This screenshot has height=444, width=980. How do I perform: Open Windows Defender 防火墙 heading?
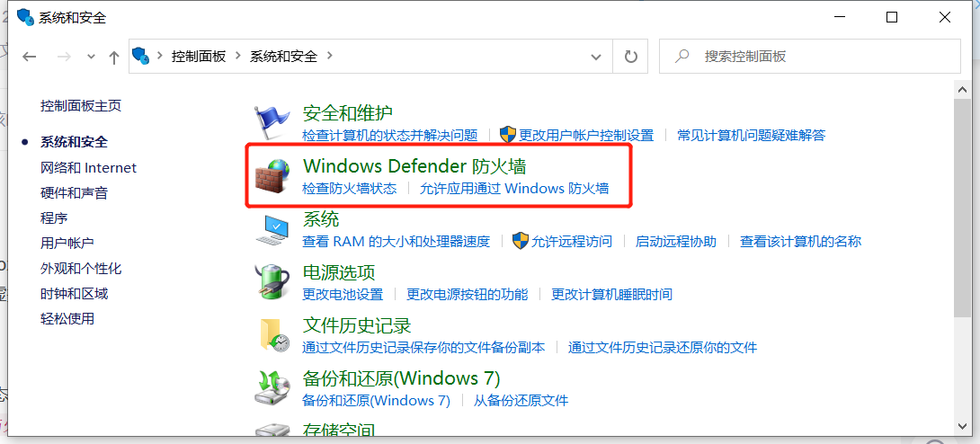point(414,166)
